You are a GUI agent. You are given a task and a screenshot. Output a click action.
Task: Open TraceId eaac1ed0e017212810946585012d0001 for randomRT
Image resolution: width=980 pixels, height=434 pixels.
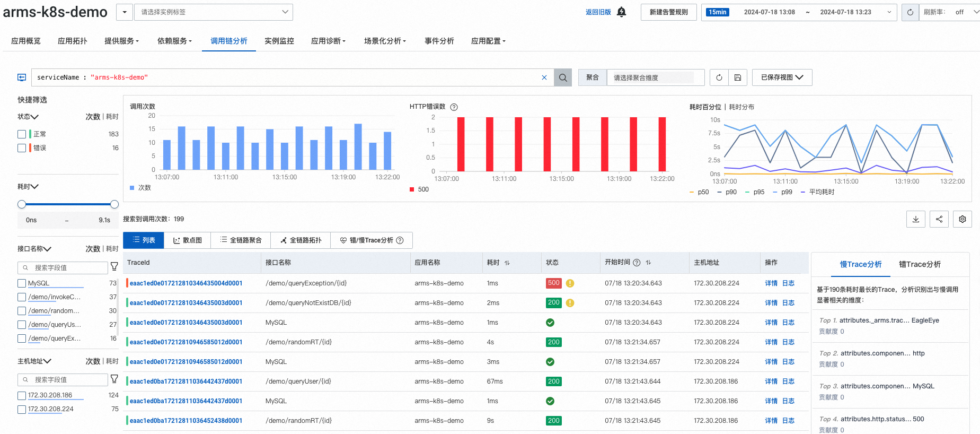point(186,342)
